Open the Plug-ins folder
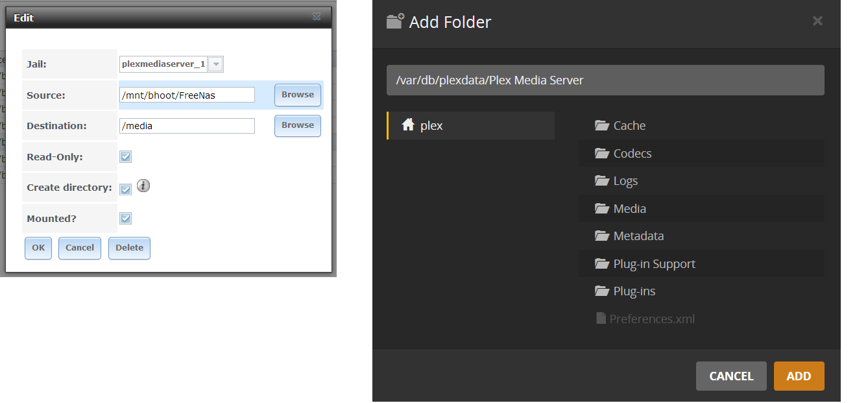This screenshot has width=868, height=403. tap(701, 291)
